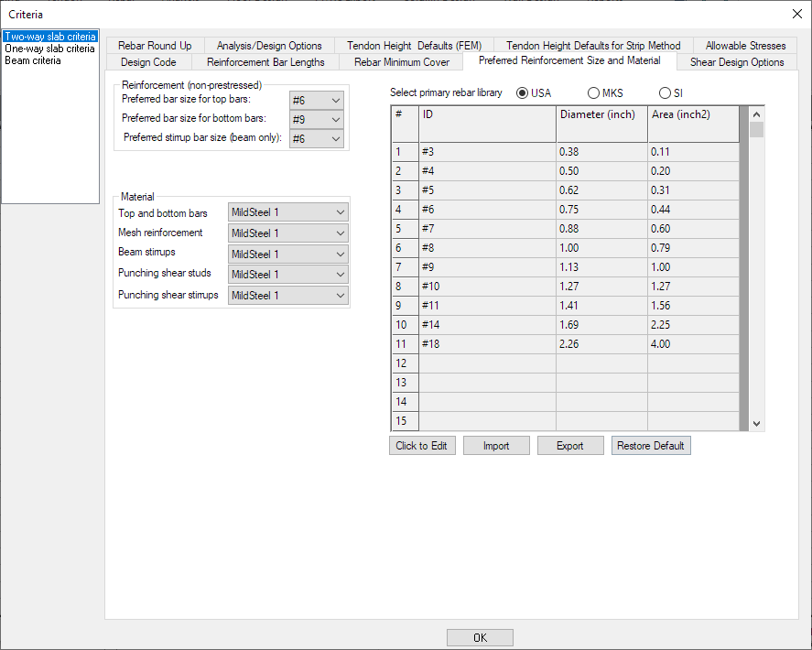Select One-way slab criteria in list
812x650 pixels.
(x=49, y=49)
